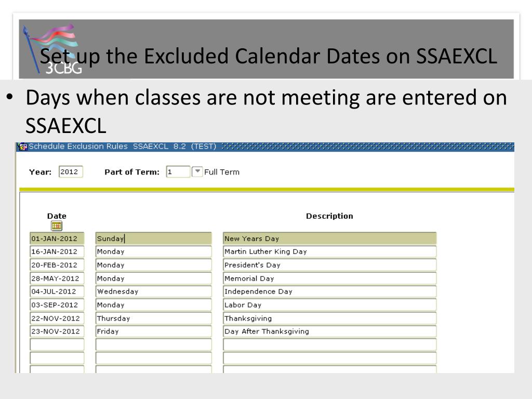Click the 23-NOV-2012 date field
Screen dimensions: 532x399
point(57,331)
